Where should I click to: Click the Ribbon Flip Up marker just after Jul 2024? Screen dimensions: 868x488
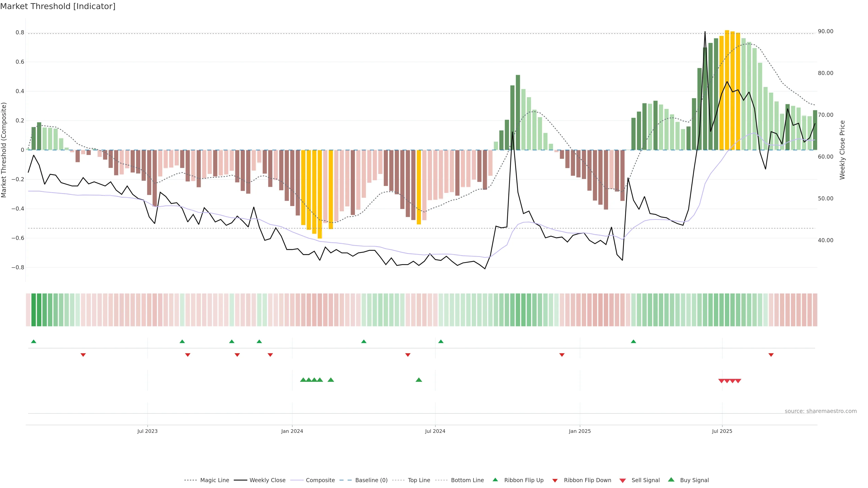(441, 342)
